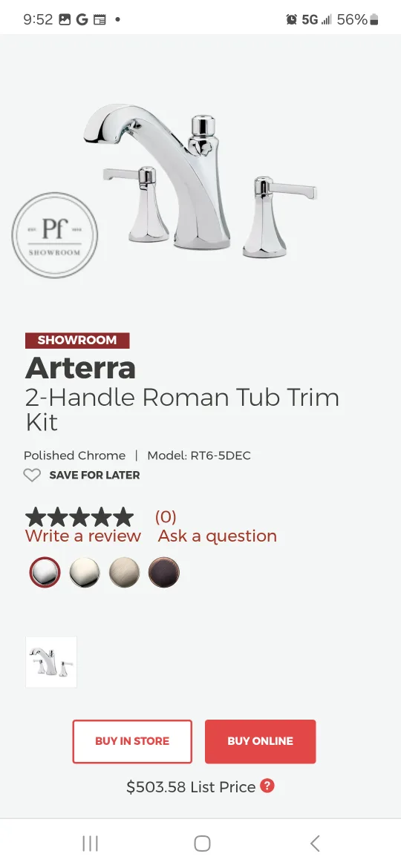Choose the polished nickel finish swatch
Image resolution: width=401 pixels, height=868 pixels.
coord(85,572)
